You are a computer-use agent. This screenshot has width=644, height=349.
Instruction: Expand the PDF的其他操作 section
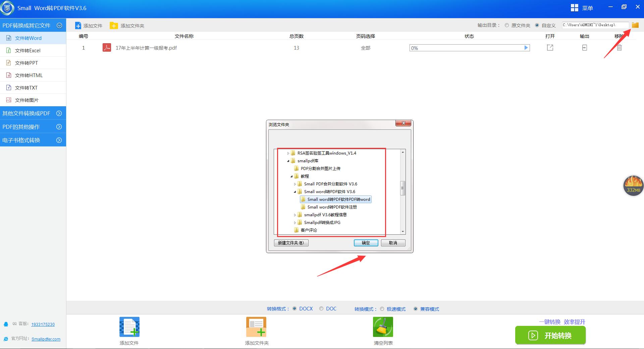59,127
